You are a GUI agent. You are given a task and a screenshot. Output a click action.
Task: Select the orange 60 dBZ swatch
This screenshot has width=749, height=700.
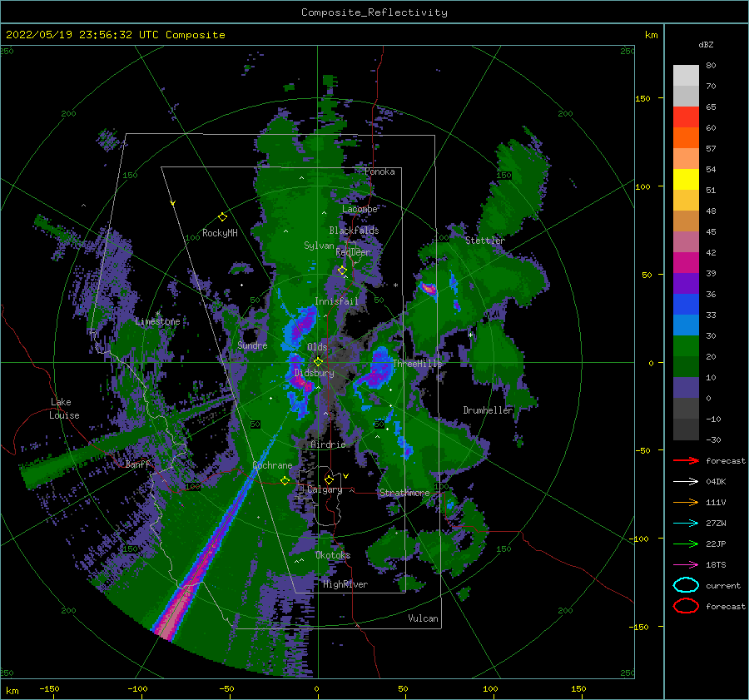pyautogui.click(x=686, y=137)
